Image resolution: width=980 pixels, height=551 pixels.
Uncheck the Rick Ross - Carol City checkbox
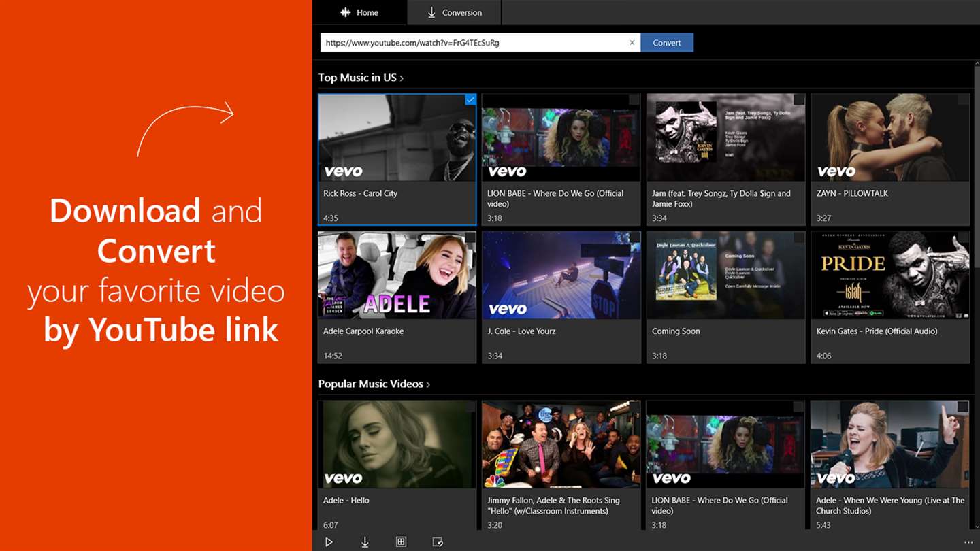point(470,100)
